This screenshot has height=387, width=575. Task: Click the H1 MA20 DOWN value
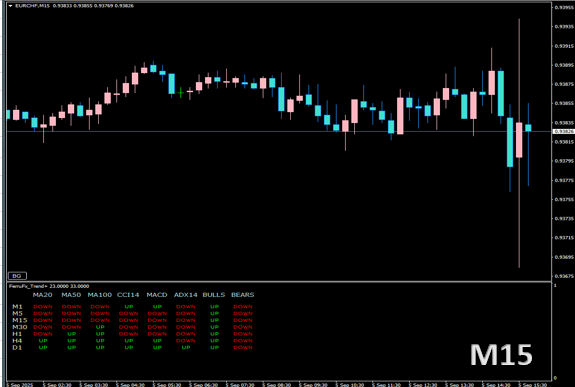[43, 334]
